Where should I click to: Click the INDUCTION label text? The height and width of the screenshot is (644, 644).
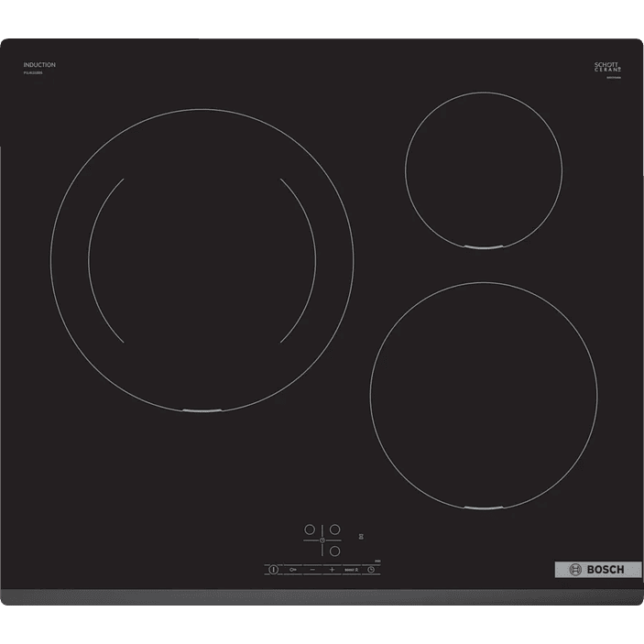pos(39,65)
